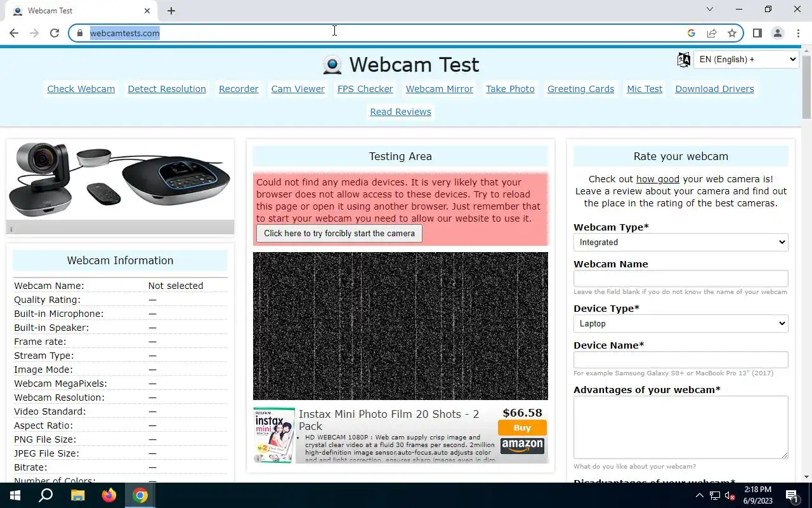Open a new browser tab
Viewport: 812px width, 508px height.
pos(171,11)
